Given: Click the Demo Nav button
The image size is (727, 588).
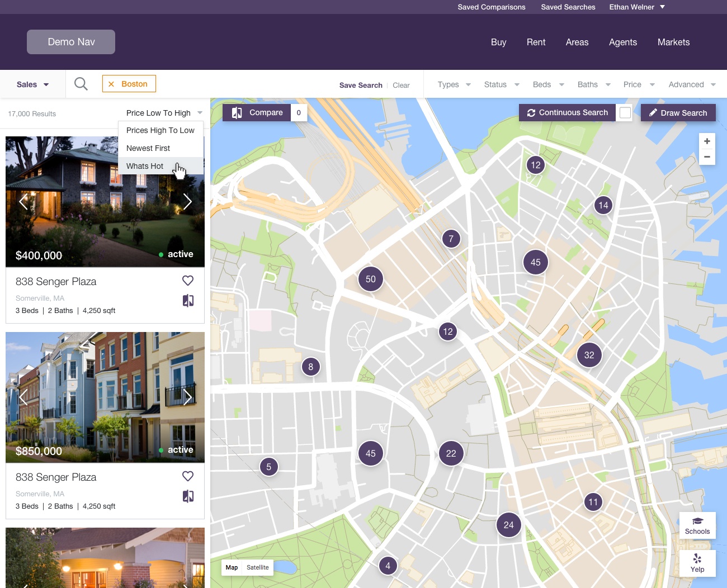Looking at the screenshot, I should tap(71, 42).
